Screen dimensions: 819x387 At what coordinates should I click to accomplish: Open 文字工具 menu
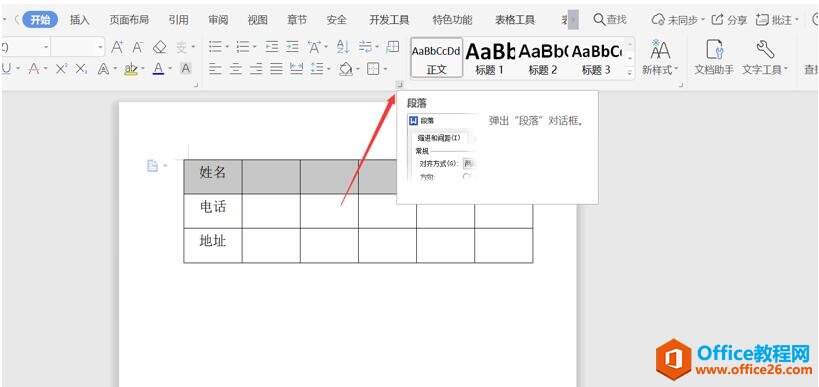point(765,58)
